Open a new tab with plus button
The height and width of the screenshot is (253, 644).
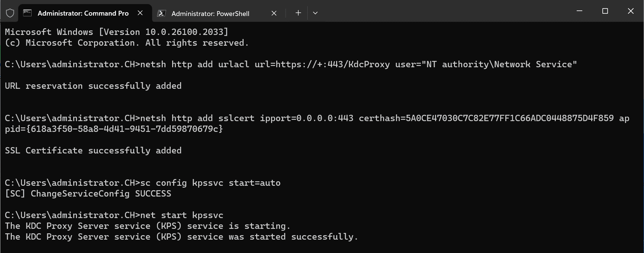(298, 13)
